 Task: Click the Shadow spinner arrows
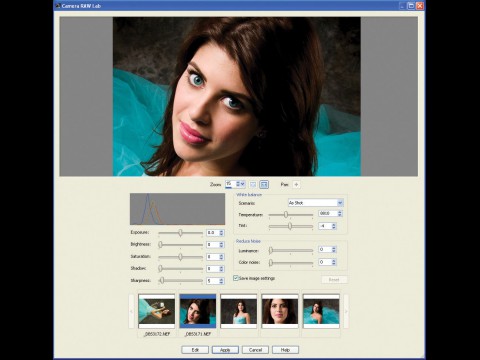(221, 269)
